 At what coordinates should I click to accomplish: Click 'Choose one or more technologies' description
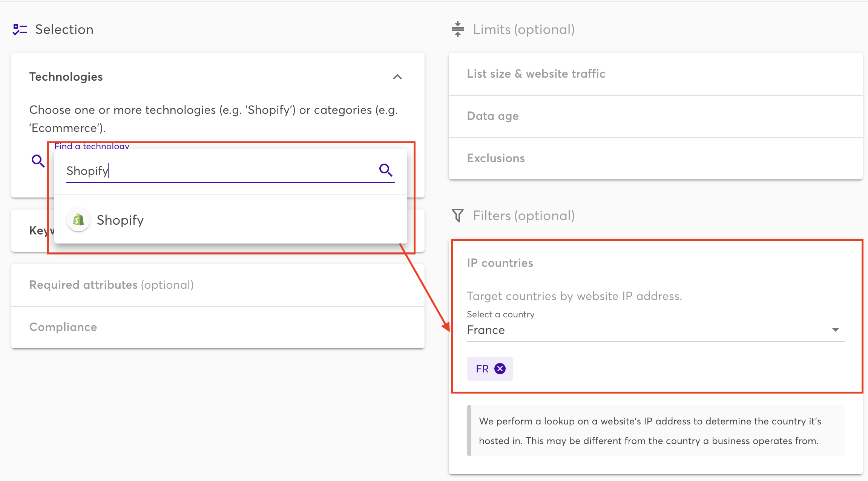(x=213, y=119)
